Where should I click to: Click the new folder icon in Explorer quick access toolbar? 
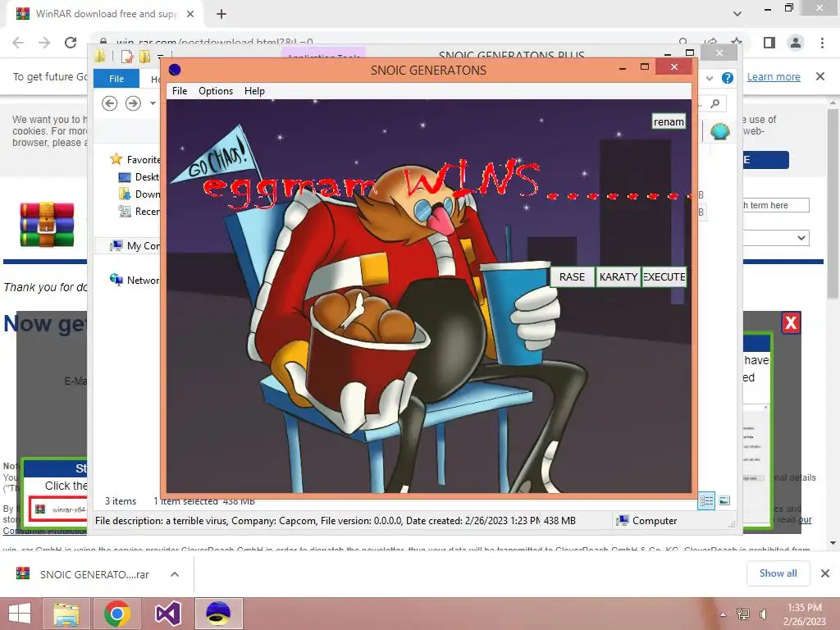tap(144, 57)
